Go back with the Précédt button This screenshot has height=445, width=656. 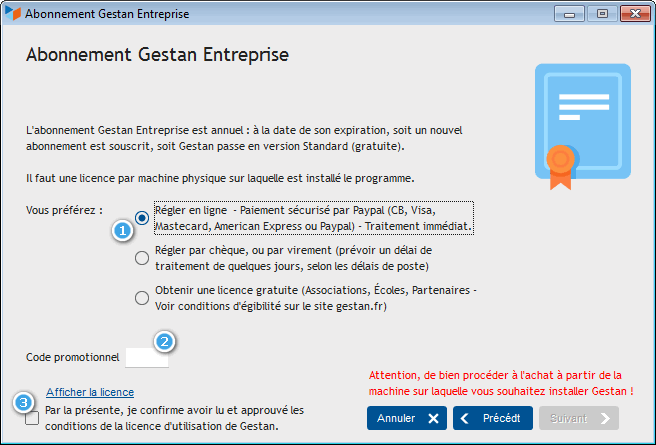pyautogui.click(x=492, y=418)
